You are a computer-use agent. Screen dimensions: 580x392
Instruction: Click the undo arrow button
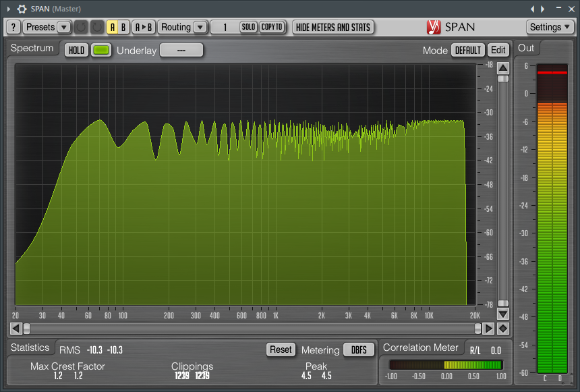(x=81, y=27)
